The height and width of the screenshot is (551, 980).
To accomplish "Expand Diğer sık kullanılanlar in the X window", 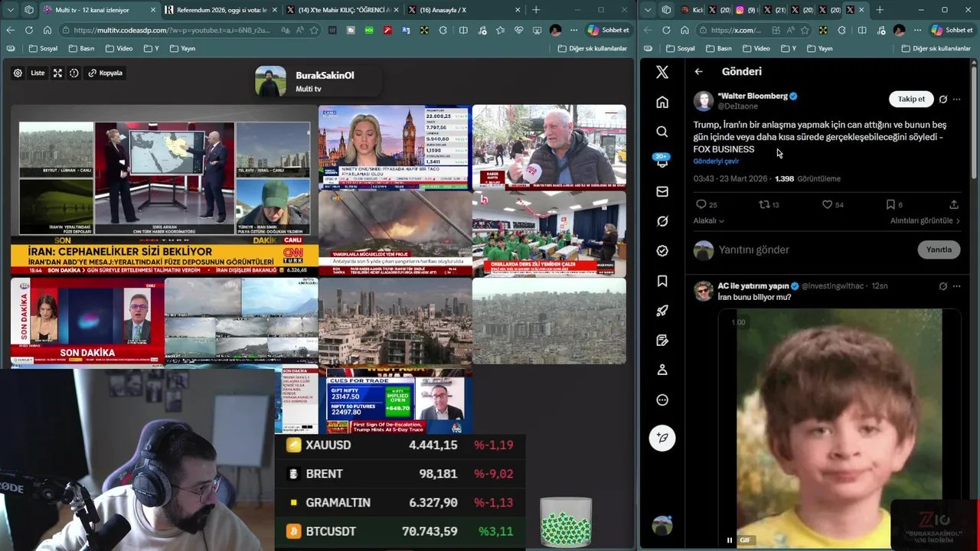I will click(x=936, y=48).
